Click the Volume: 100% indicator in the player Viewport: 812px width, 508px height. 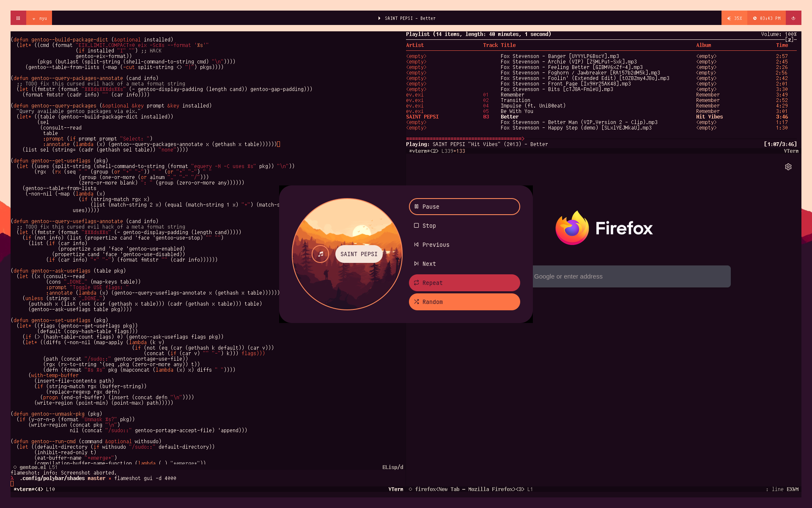(x=779, y=34)
